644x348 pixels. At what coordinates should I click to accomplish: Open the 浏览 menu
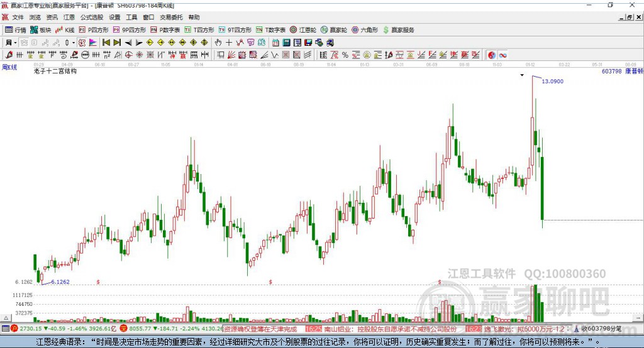pos(35,17)
